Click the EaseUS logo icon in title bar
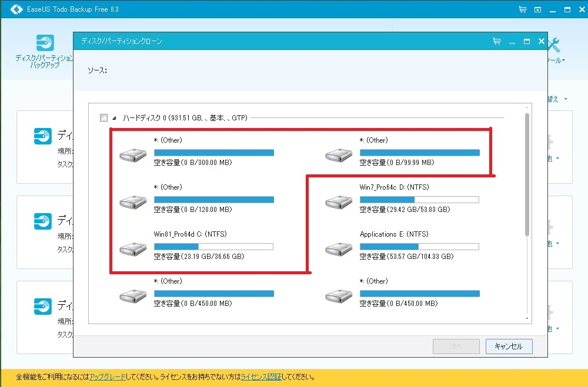 pyautogui.click(x=16, y=9)
